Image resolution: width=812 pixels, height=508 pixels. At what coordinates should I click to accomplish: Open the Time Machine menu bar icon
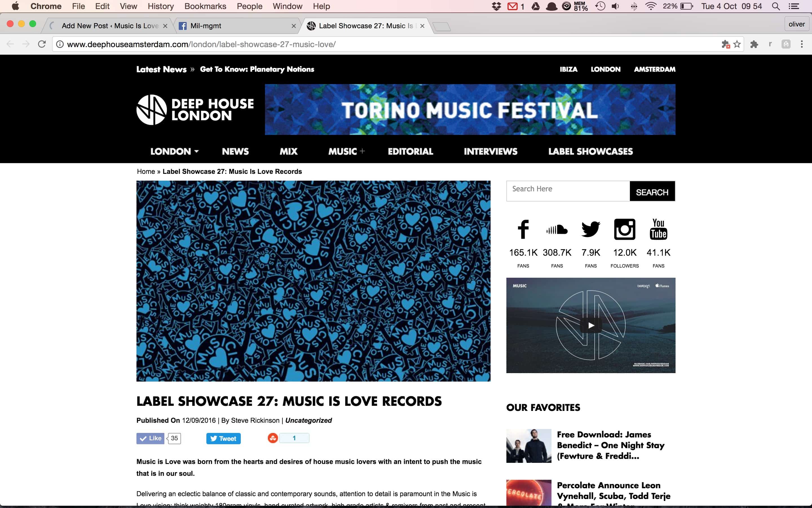600,6
